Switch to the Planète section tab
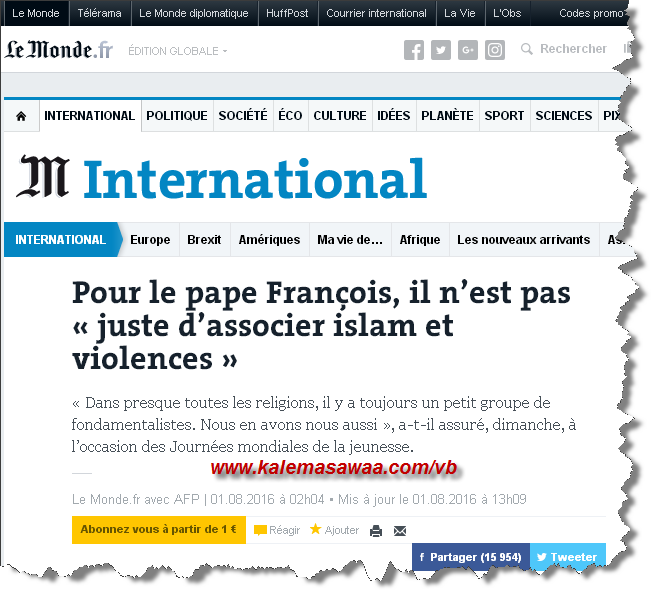 click(447, 116)
